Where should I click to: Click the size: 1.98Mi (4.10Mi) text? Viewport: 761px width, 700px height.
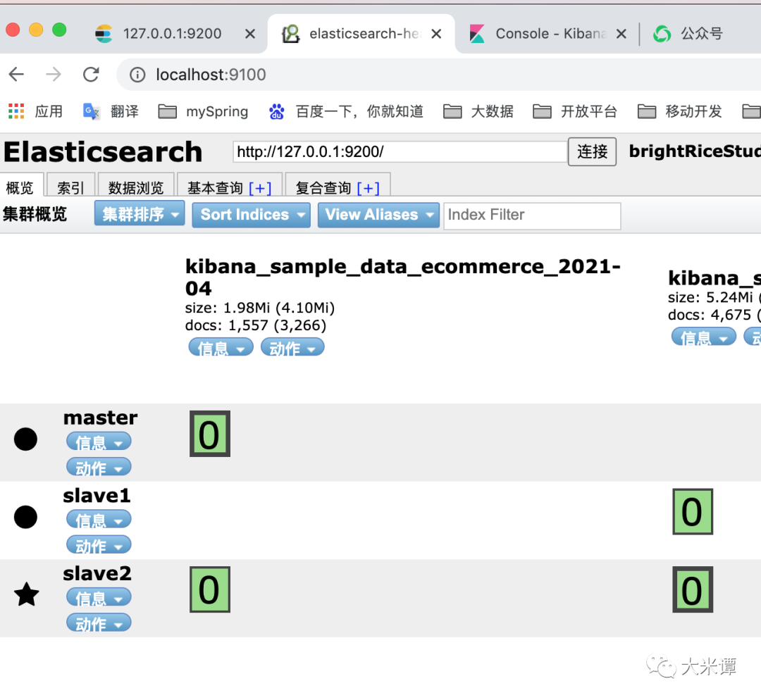coord(259,308)
